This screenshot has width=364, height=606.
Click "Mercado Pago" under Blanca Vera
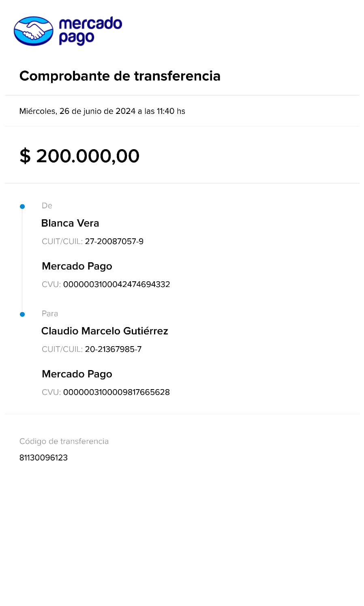click(x=77, y=266)
